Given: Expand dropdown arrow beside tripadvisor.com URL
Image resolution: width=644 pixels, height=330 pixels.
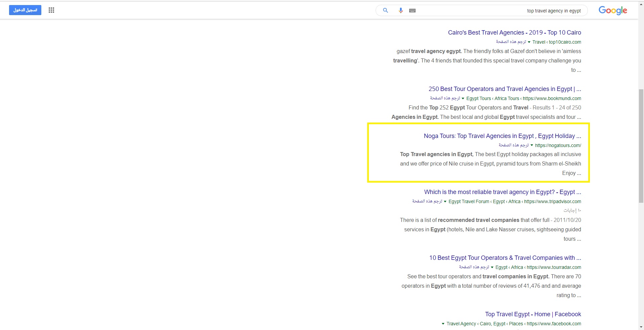Looking at the screenshot, I should click(445, 201).
